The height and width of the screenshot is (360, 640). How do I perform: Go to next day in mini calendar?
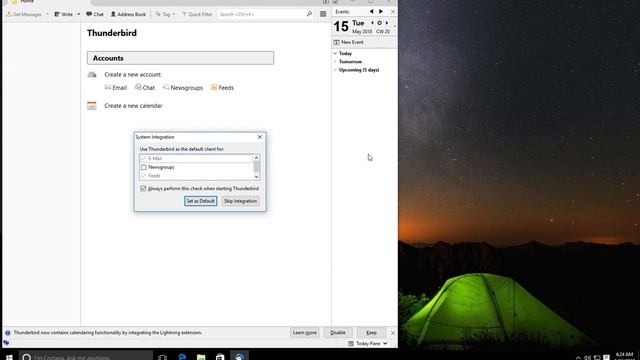point(387,23)
